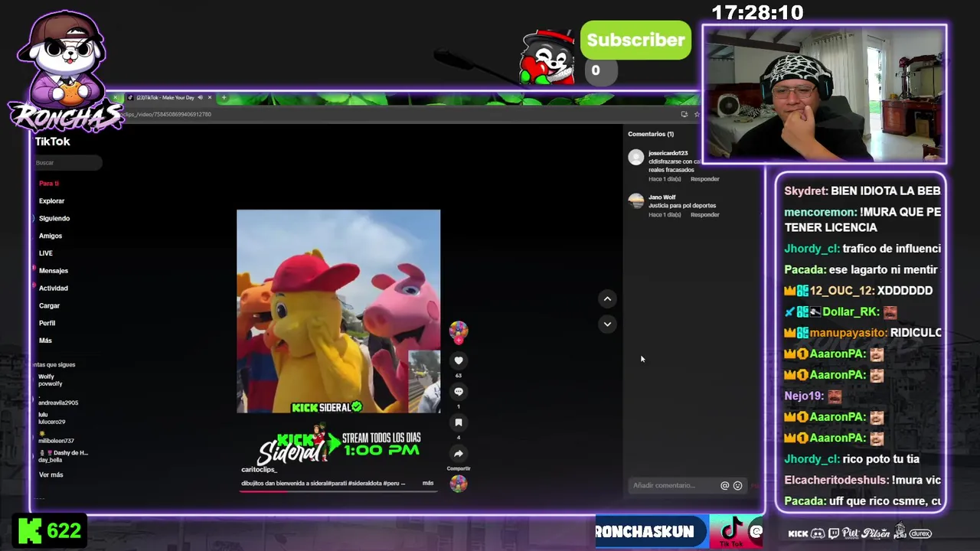Like the TikTok video with heart icon

459,360
